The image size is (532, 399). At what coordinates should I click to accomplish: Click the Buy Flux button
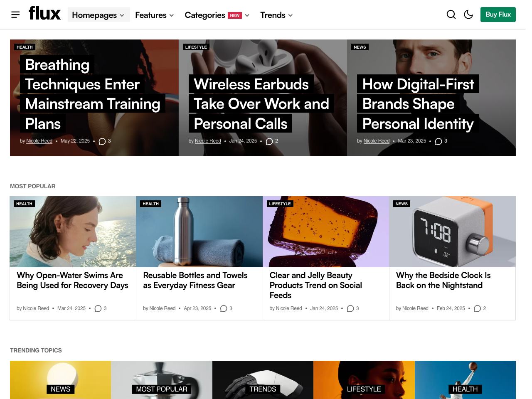click(498, 15)
